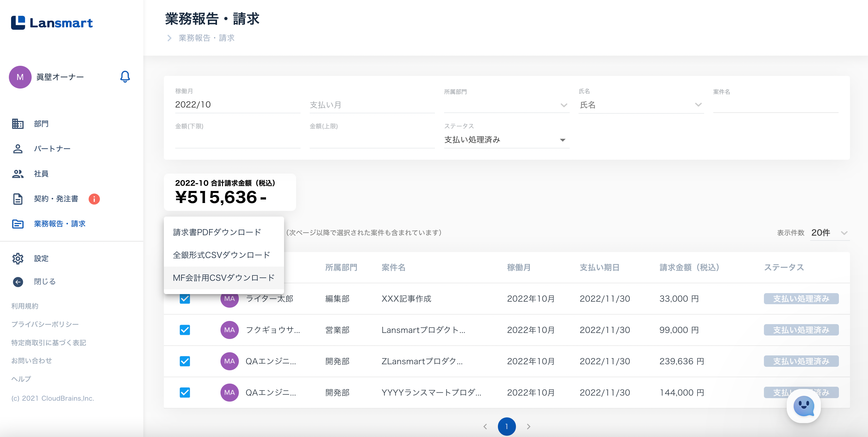
Task: Open the プライバシーポリシー link
Action: tap(45, 324)
